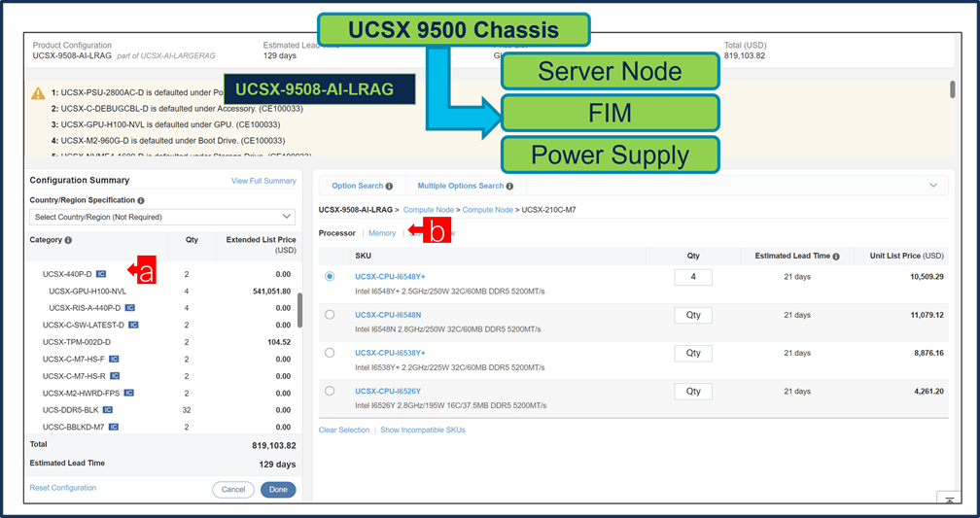Click Qty field for UCSX-CPU-I6538Y+
Screen dimensions: 980x518
693,353
